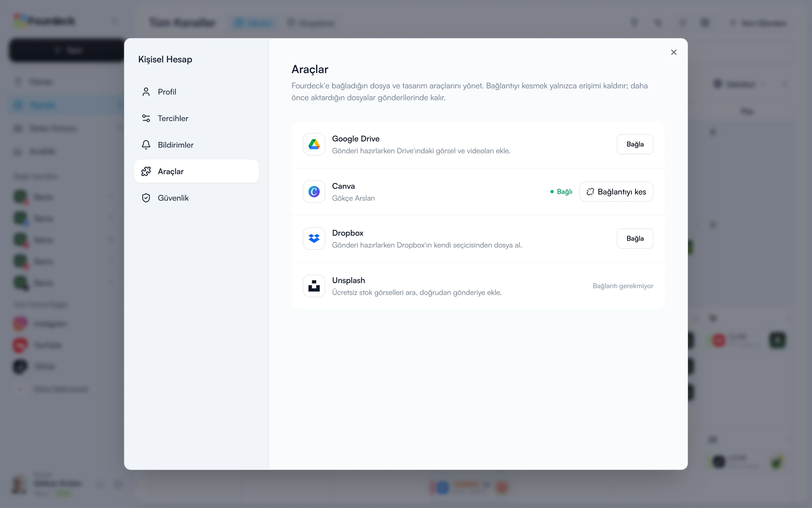This screenshot has width=812, height=508.
Task: Click the Google Drive description line
Action: tap(421, 151)
